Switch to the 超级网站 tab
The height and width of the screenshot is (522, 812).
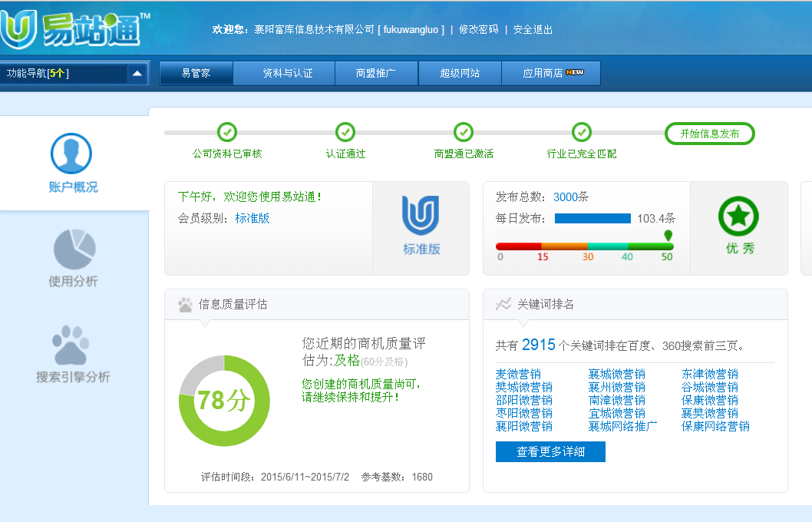pos(460,73)
